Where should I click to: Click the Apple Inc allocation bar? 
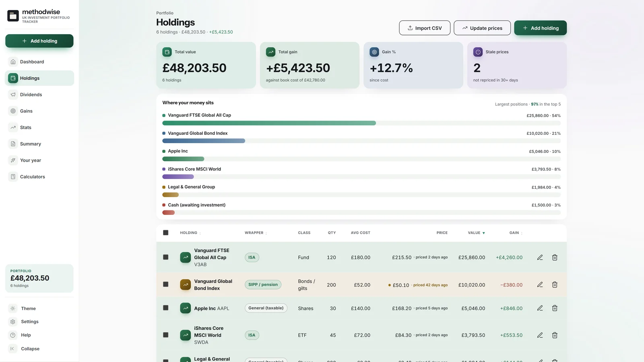coord(361,159)
